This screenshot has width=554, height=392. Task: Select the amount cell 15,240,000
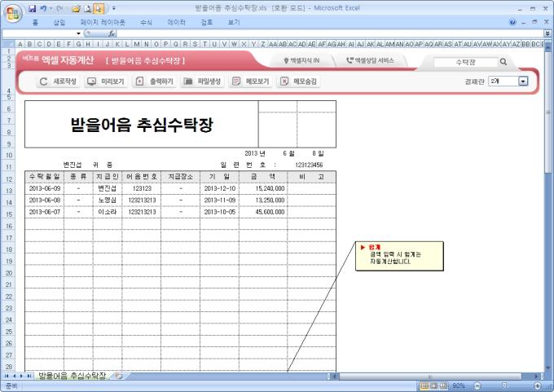(x=263, y=188)
